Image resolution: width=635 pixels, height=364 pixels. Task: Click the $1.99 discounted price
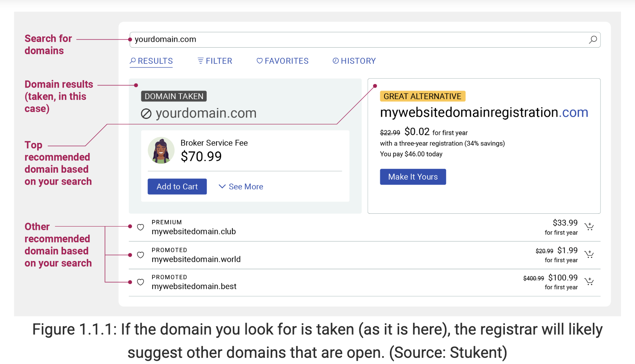pos(567,251)
